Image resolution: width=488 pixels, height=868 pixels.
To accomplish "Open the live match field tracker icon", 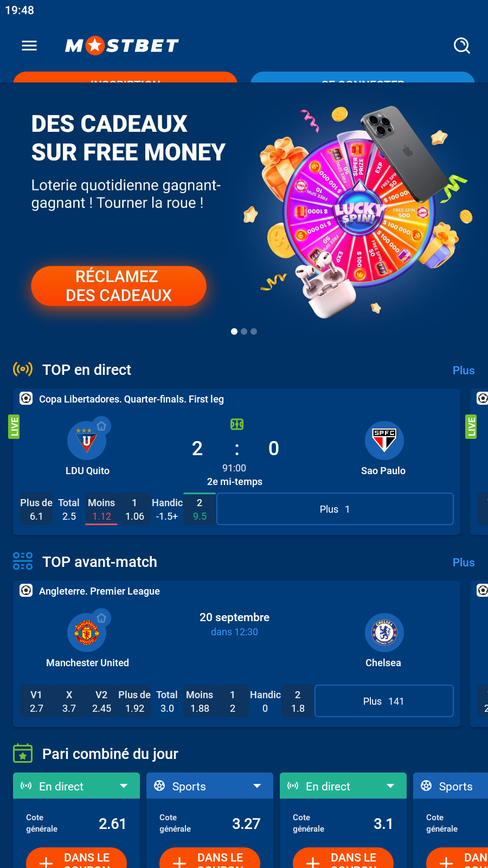I will [x=237, y=424].
